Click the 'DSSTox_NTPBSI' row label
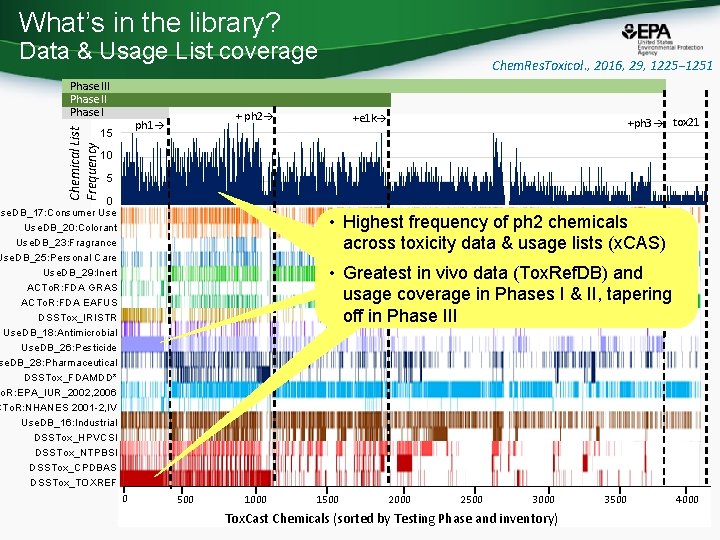This screenshot has height=540, width=720. (76, 452)
